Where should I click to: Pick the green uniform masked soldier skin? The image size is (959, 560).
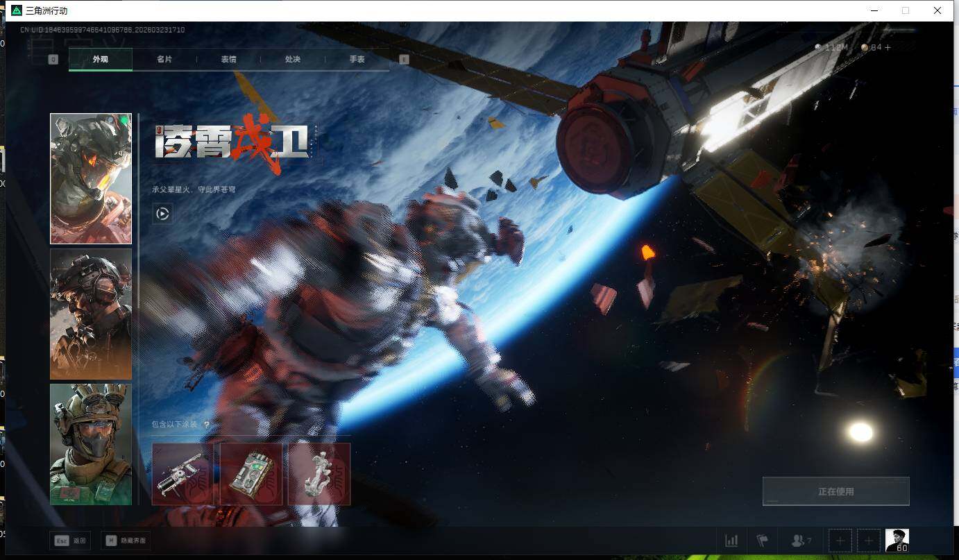[x=91, y=444]
